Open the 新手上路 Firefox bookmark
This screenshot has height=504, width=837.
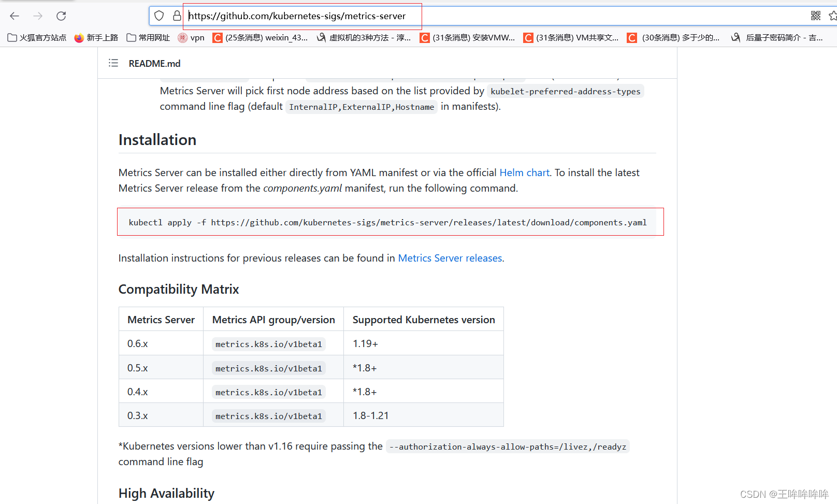point(96,38)
